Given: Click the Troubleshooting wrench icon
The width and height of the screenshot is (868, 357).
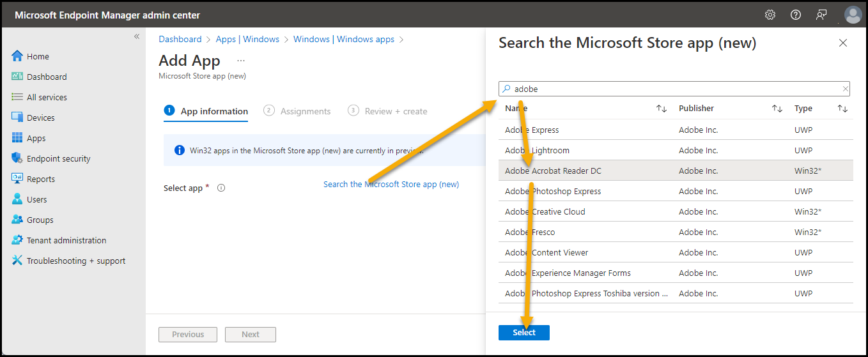Looking at the screenshot, I should (17, 260).
